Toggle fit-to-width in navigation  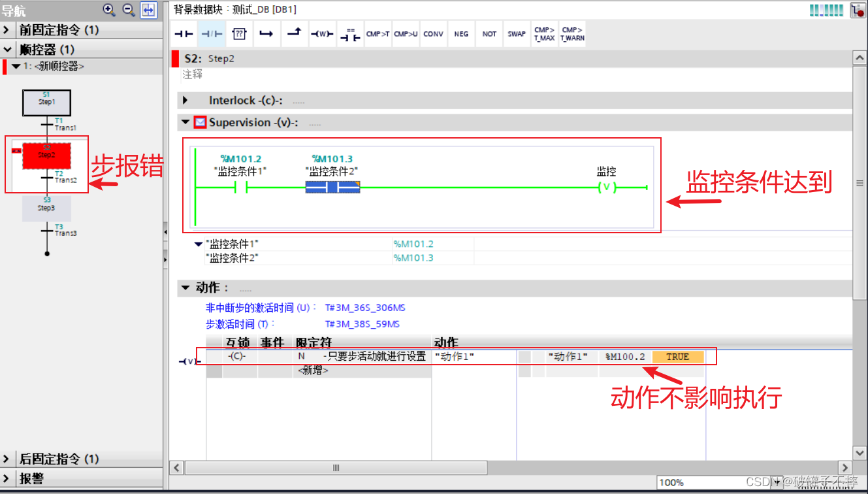[149, 10]
